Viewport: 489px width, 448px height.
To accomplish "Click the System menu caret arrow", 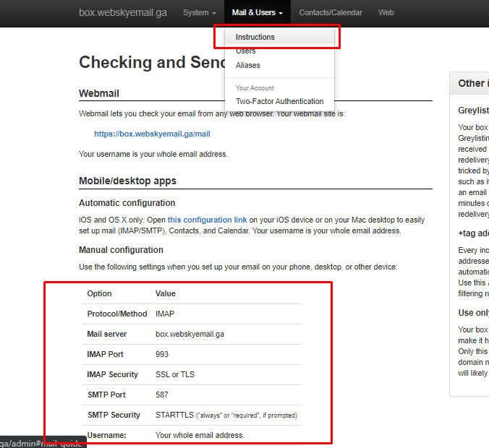I will [214, 14].
